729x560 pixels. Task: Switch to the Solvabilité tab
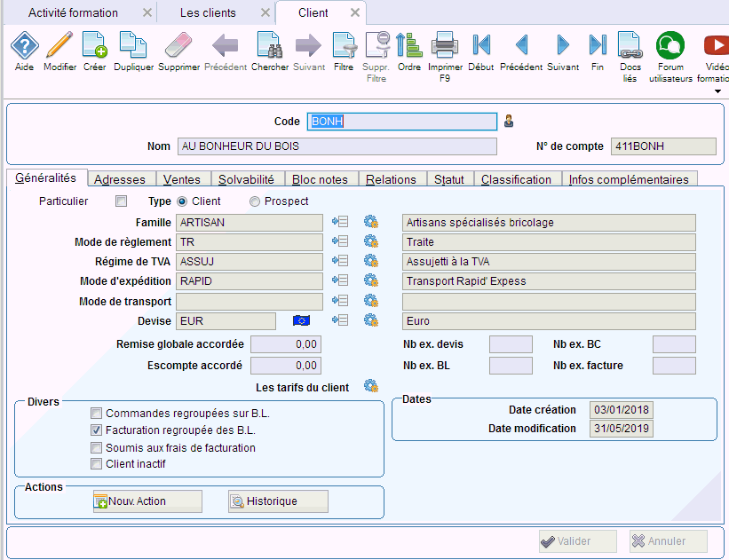247,178
